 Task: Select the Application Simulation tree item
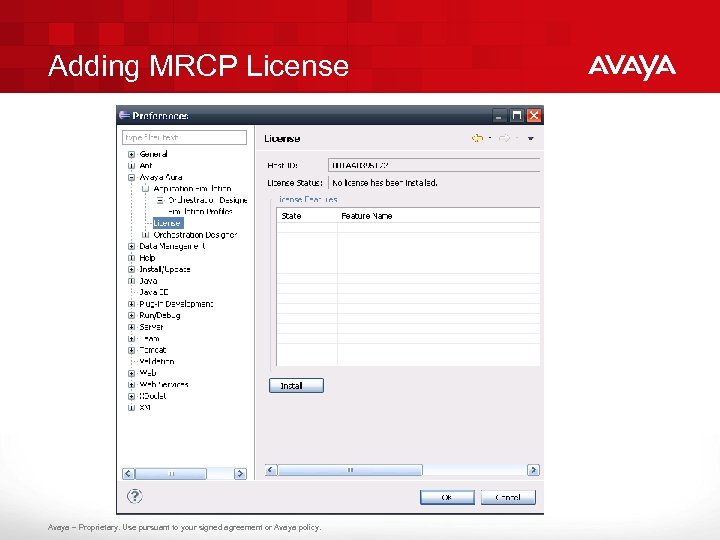point(192,189)
